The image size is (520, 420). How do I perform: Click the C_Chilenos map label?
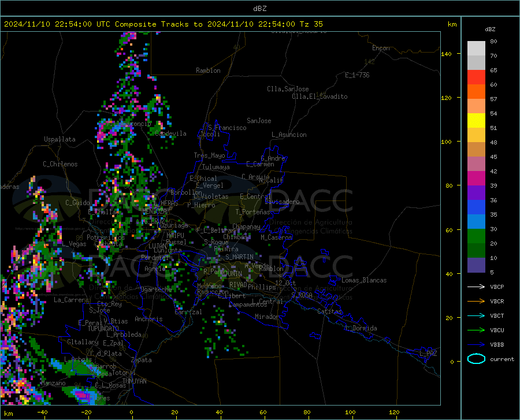(60, 164)
